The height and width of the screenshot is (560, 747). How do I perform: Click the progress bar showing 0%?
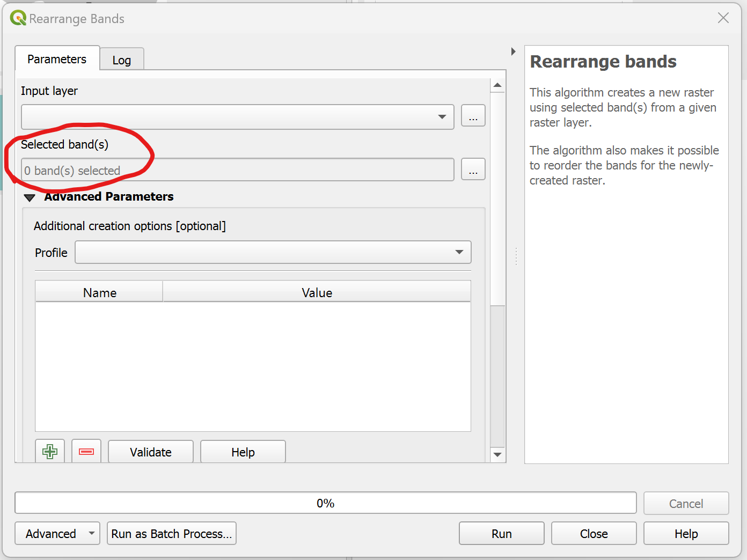point(325,503)
